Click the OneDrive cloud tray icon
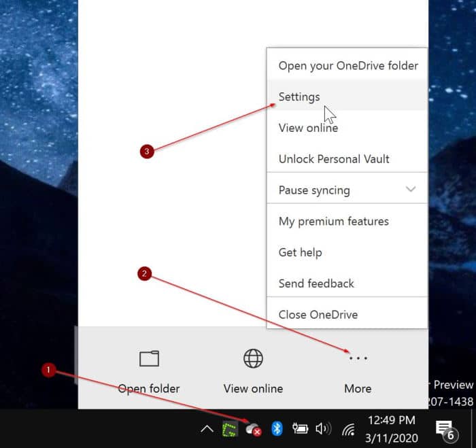 tap(253, 429)
